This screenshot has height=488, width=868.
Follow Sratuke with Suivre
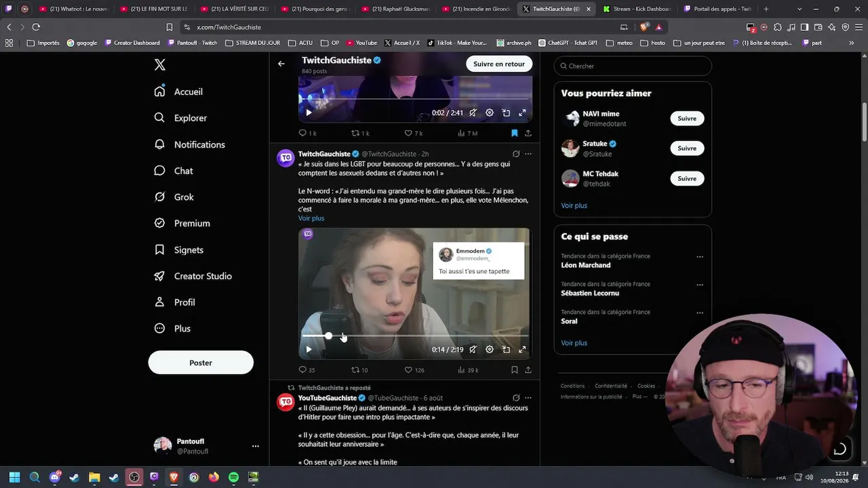[687, 148]
